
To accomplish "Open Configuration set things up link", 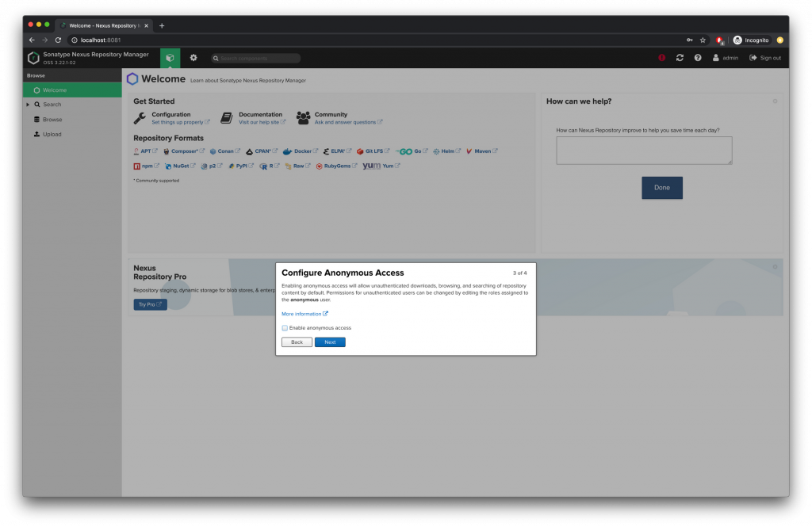I will click(180, 122).
